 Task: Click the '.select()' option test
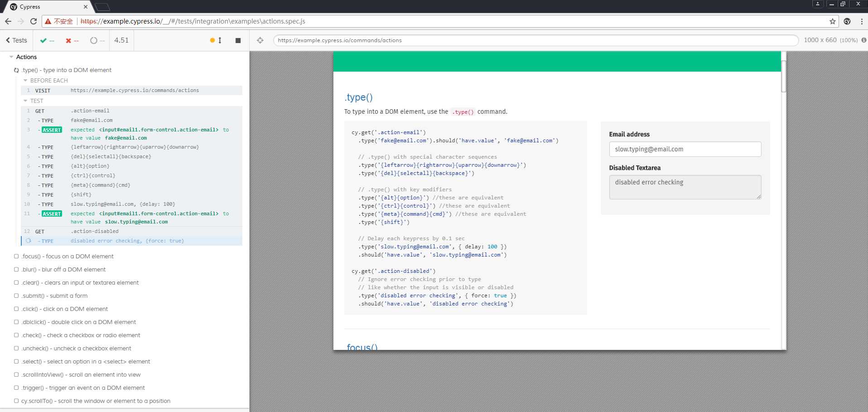click(86, 361)
